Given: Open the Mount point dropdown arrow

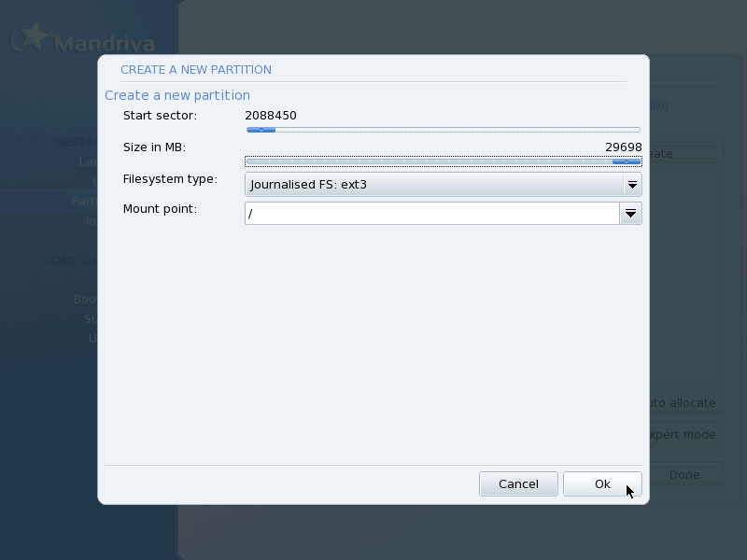Looking at the screenshot, I should click(x=631, y=214).
